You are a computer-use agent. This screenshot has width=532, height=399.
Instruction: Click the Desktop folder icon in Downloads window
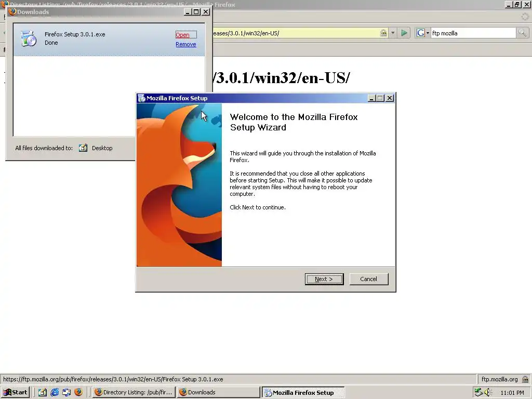pyautogui.click(x=83, y=148)
